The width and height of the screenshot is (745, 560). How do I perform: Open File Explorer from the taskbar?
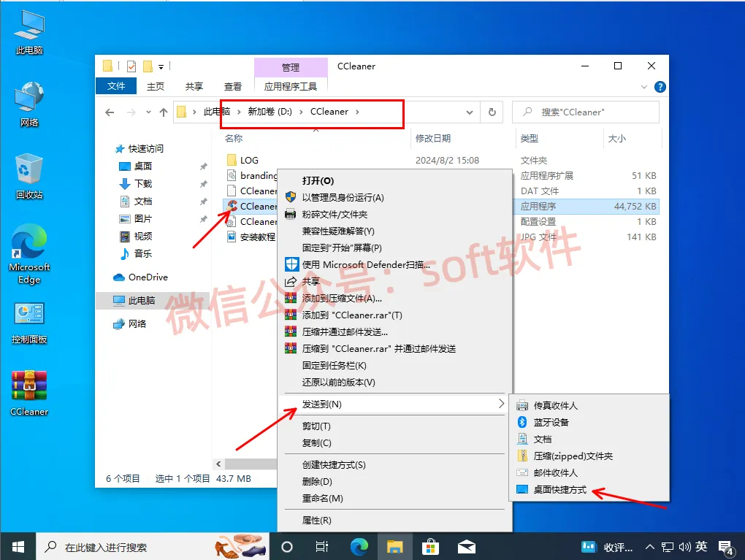click(x=394, y=547)
